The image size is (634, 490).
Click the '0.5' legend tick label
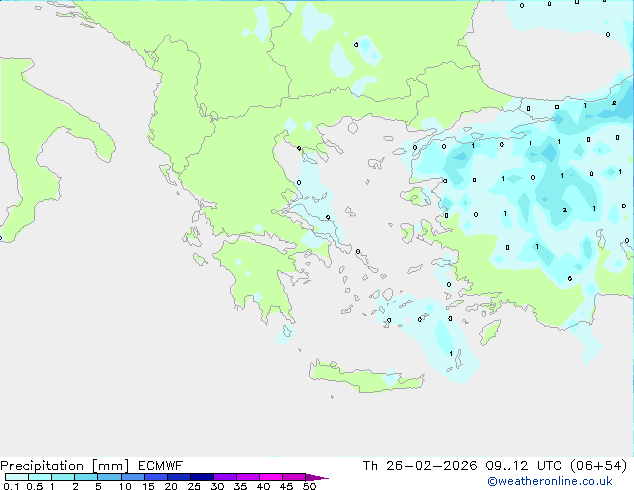[x=34, y=486]
